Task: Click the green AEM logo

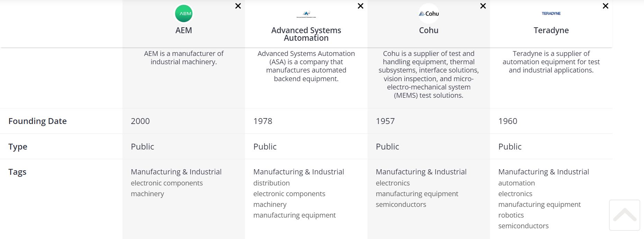Action: (184, 13)
